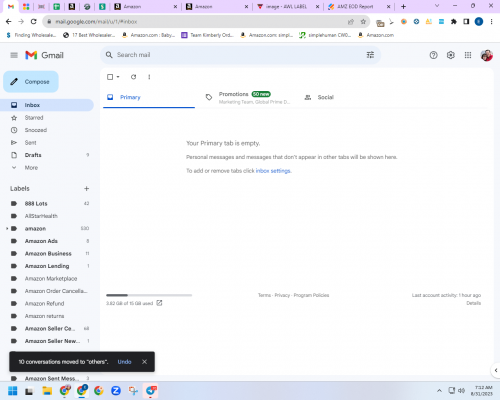Open the select dropdown arrow beside checkbox
Screen dimensions: 500x400
coord(118,77)
